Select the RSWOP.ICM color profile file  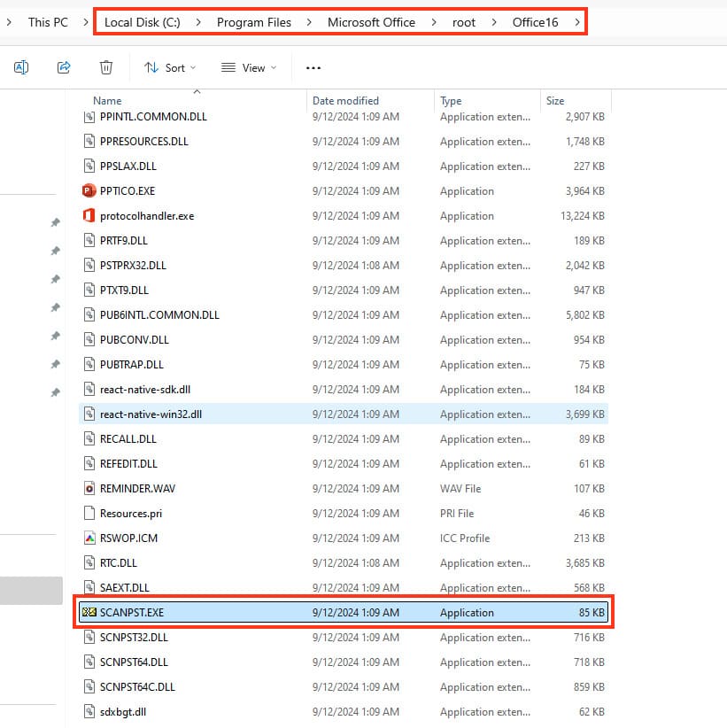(128, 538)
